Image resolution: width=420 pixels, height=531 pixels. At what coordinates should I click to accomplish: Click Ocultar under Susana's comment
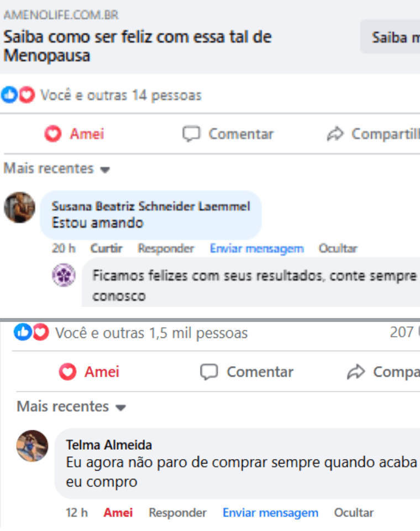pyautogui.click(x=338, y=249)
